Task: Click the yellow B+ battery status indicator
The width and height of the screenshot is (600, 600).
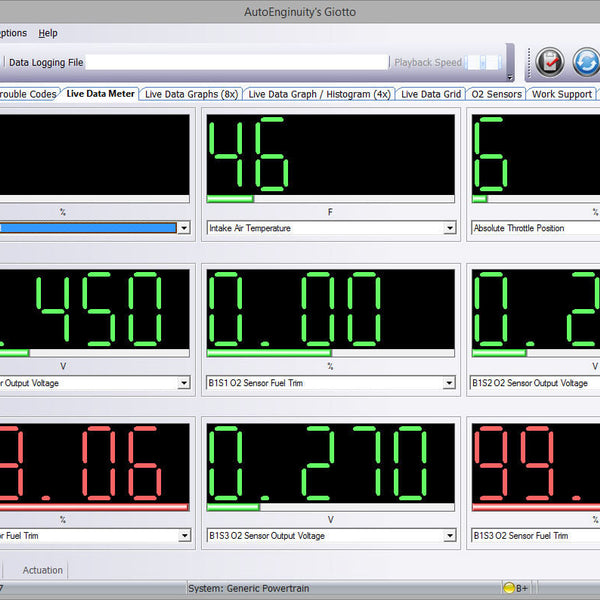Action: [516, 587]
